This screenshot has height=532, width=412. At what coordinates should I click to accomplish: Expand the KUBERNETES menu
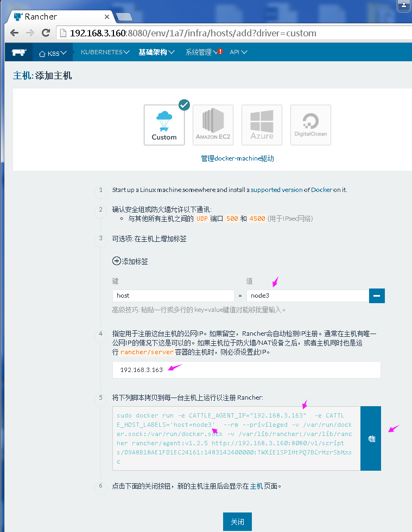pyautogui.click(x=105, y=52)
